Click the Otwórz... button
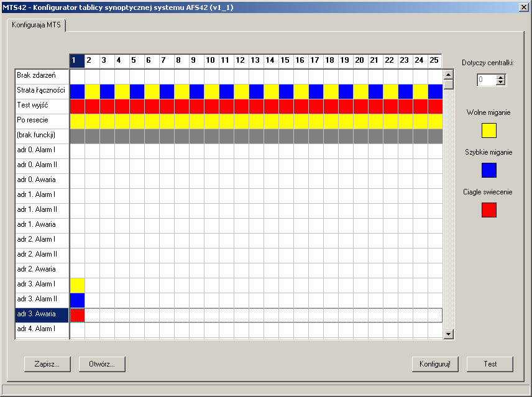Viewport: 532px width, 397px height. pos(102,364)
